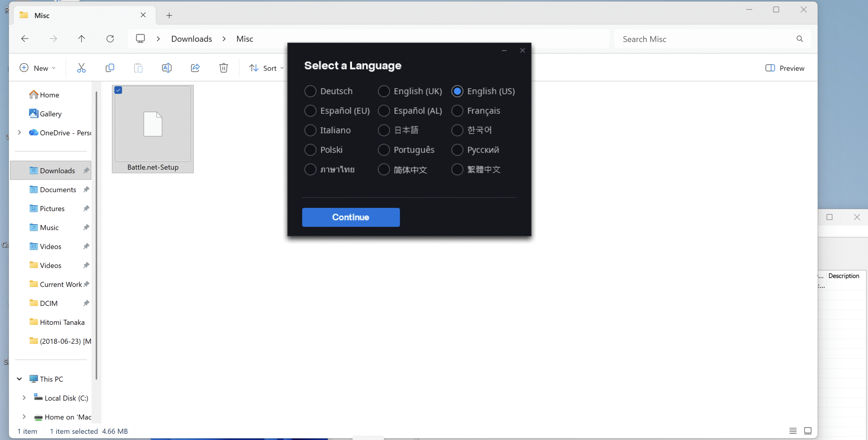Screen dimensions: 868x440
Task: Click the Share icon in toolbar
Action: [x=195, y=68]
